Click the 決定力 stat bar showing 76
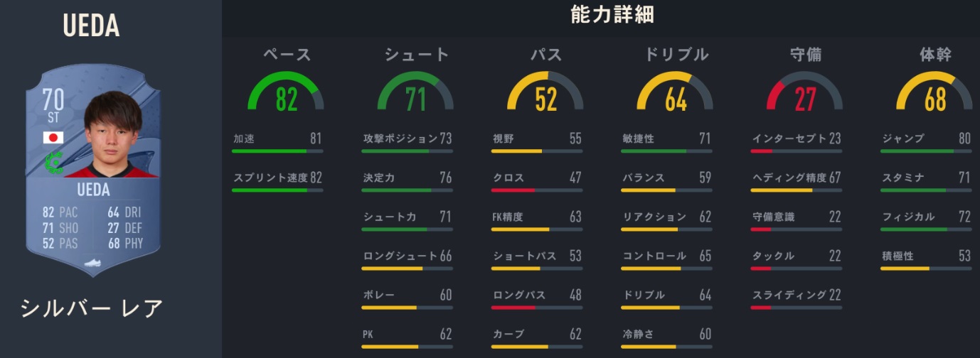The height and width of the screenshot is (358, 980). (x=406, y=190)
